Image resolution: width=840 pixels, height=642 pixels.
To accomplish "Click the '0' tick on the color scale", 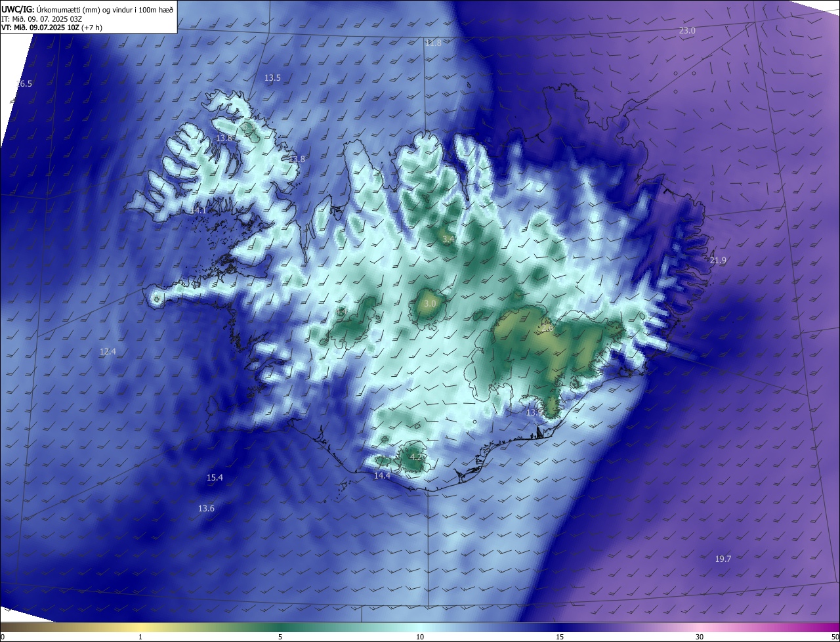I will click(3, 637).
